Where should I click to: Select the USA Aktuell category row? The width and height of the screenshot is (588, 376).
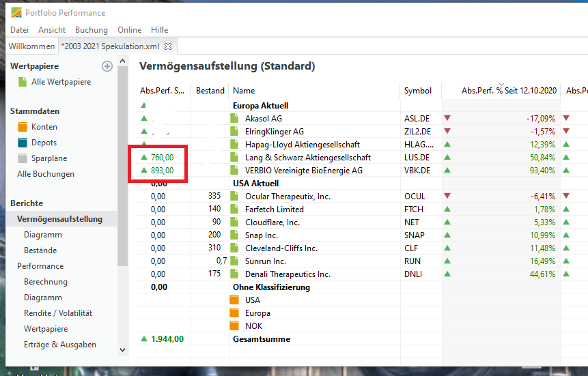(x=255, y=184)
